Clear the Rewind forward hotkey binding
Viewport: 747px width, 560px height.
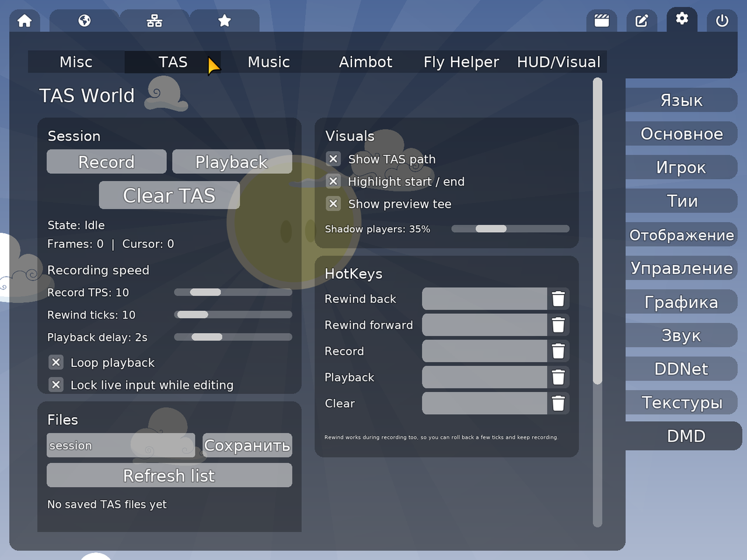pyautogui.click(x=558, y=325)
